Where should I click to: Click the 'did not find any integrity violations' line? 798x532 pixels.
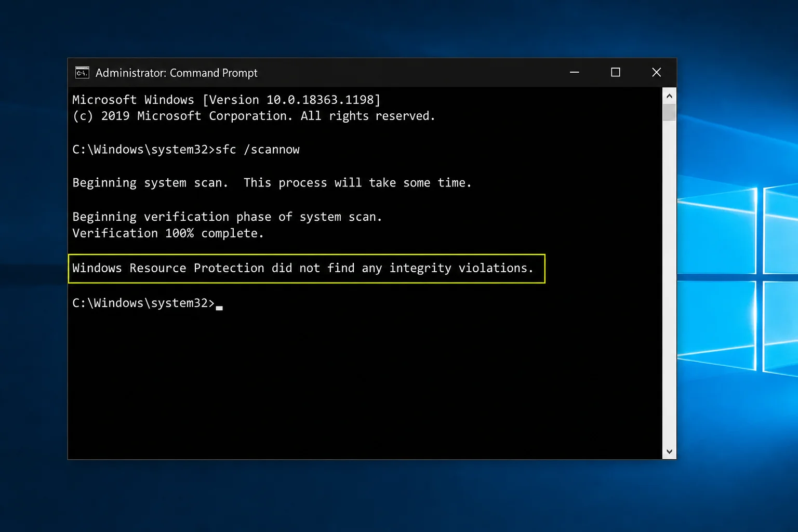coord(303,268)
